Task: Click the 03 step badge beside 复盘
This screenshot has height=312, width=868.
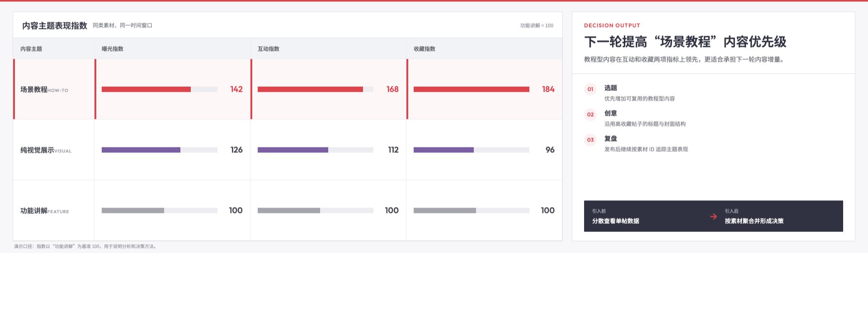Action: 590,140
